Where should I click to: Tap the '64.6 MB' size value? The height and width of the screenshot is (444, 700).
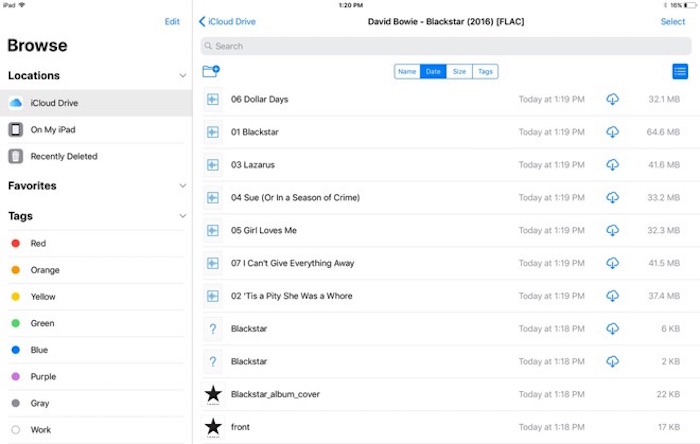click(663, 132)
